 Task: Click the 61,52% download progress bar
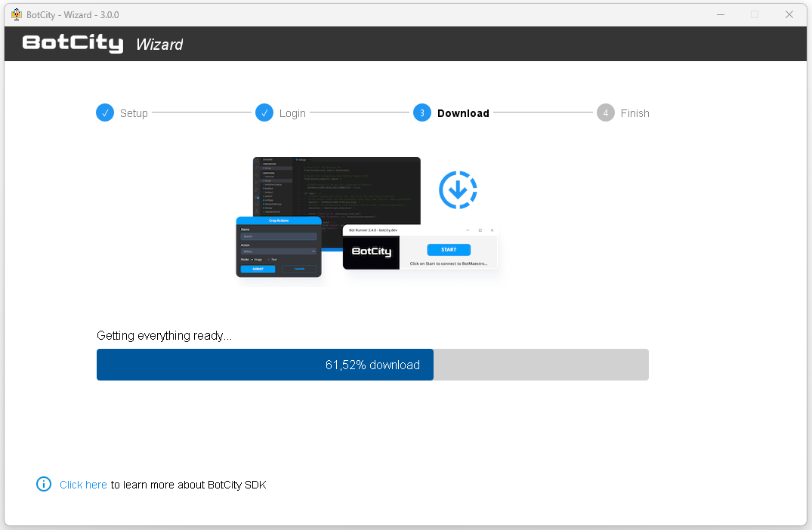click(372, 365)
